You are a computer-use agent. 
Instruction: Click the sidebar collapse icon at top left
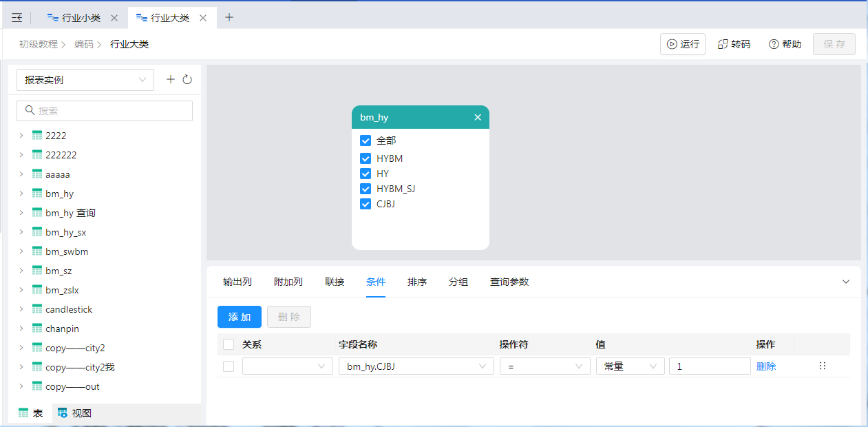click(17, 18)
